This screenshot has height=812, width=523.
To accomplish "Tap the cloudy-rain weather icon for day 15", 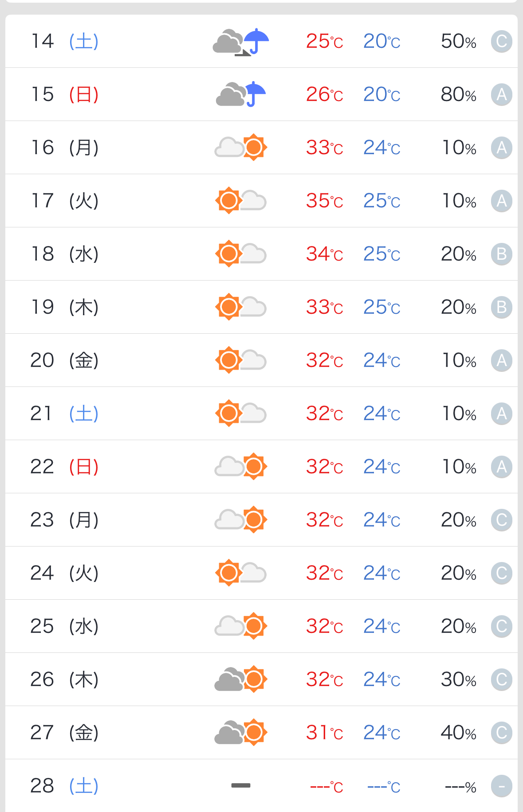I will click(x=241, y=94).
